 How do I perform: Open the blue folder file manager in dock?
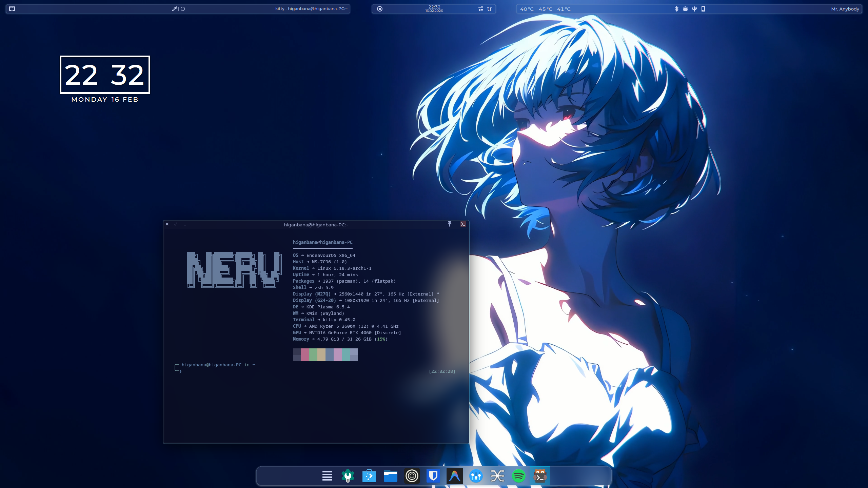tap(391, 476)
